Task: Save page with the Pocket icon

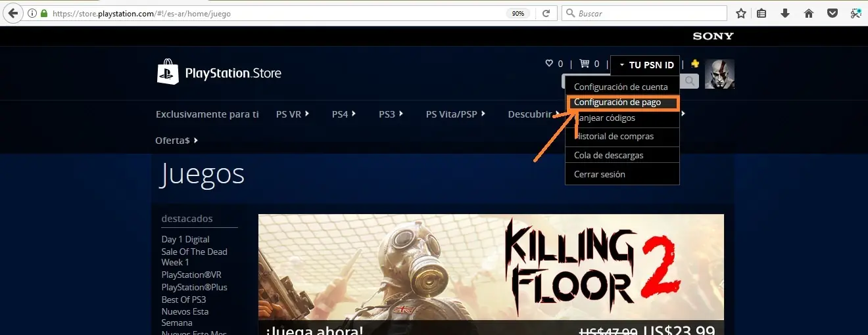Action: point(832,13)
